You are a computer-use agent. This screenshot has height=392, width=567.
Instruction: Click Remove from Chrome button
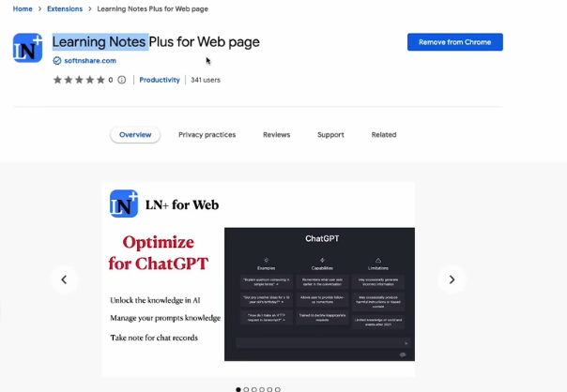[x=455, y=42]
